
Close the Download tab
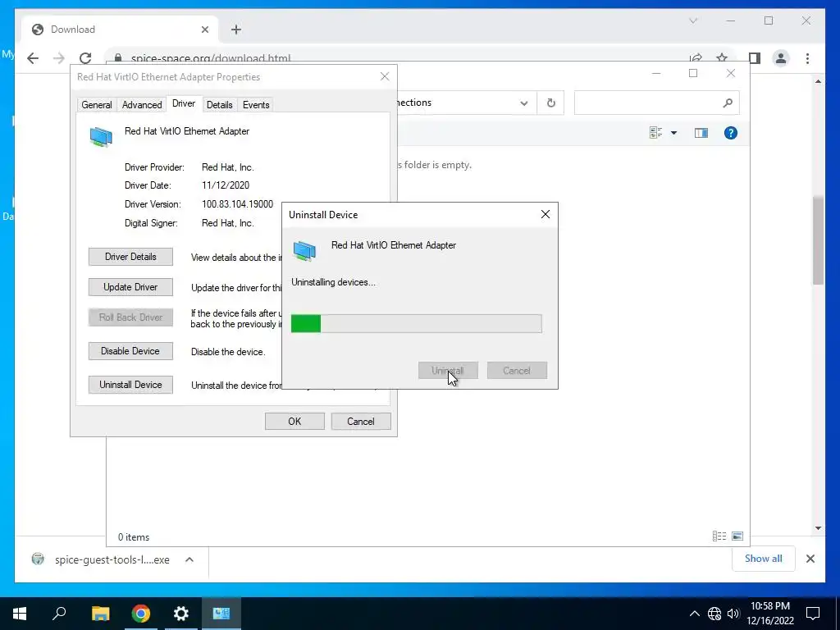click(x=204, y=30)
